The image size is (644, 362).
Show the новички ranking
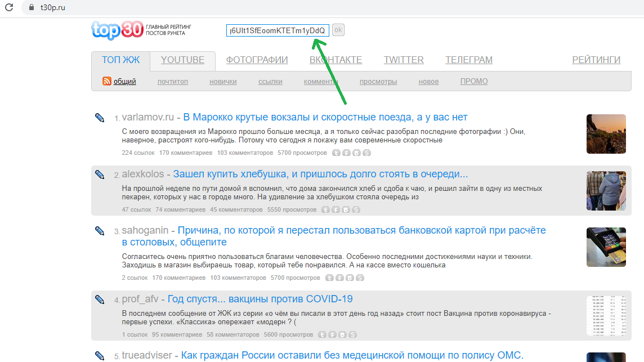point(223,82)
